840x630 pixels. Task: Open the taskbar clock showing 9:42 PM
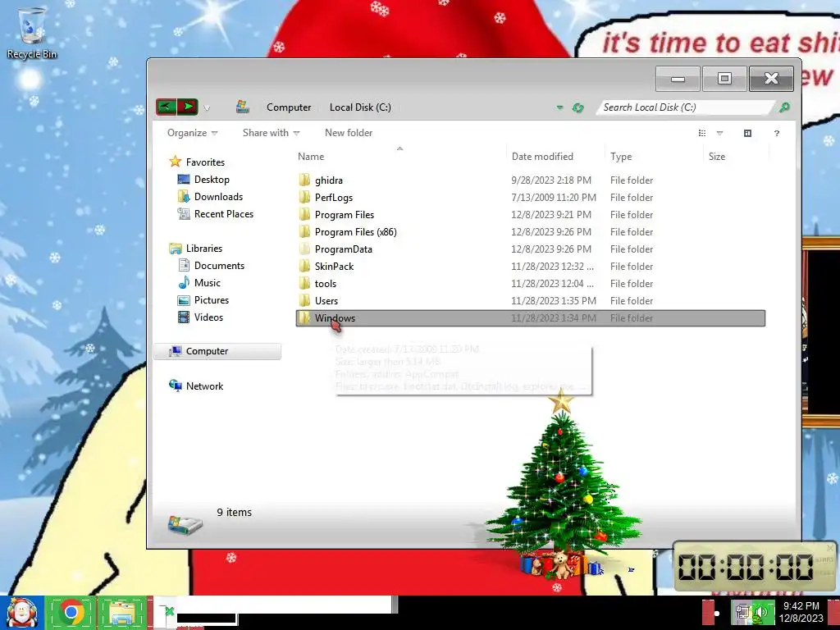coord(801,612)
